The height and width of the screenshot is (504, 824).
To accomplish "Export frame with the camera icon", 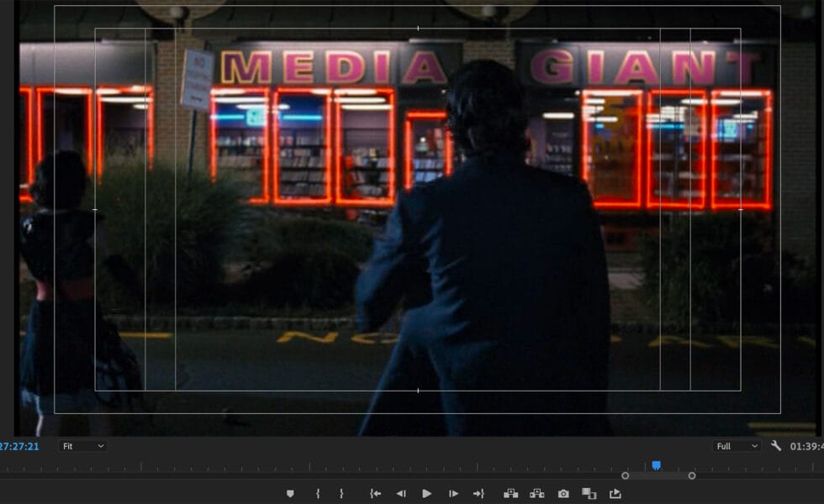I will click(x=563, y=494).
